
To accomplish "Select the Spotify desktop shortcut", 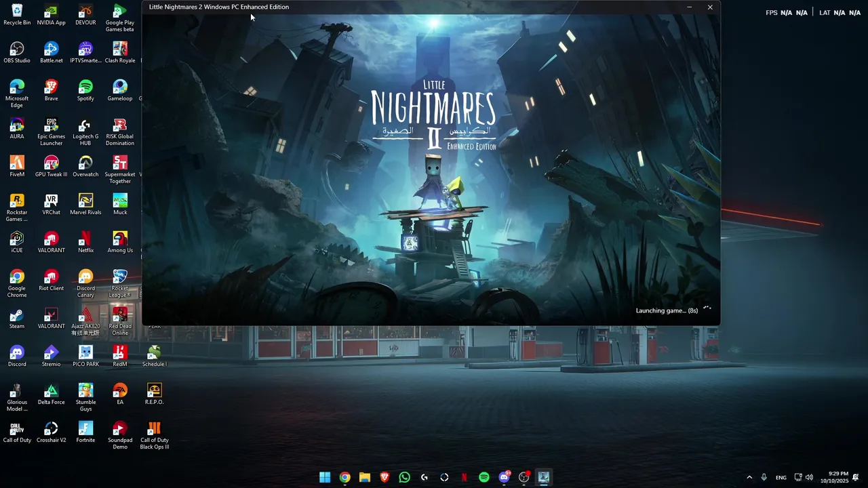I will pos(85,91).
